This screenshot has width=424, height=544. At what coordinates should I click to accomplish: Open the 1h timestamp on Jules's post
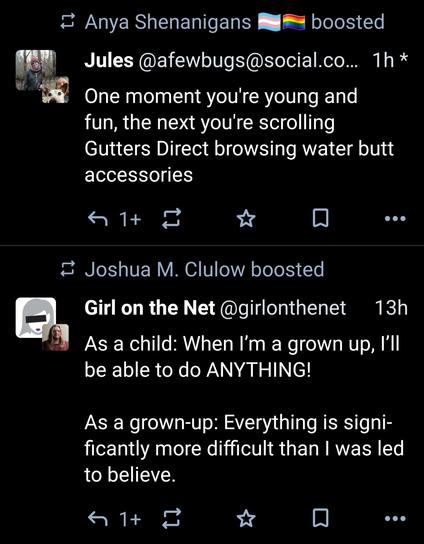[383, 61]
